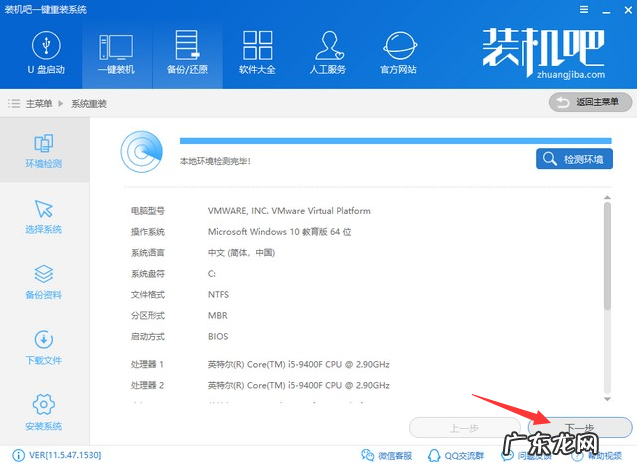Viewport: 637px width, 473px height.
Task: Select the 备份资料 step in sidebar
Action: pyautogui.click(x=44, y=282)
